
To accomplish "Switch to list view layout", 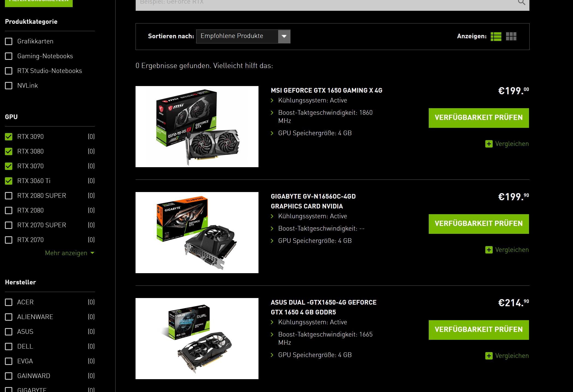I will (496, 37).
